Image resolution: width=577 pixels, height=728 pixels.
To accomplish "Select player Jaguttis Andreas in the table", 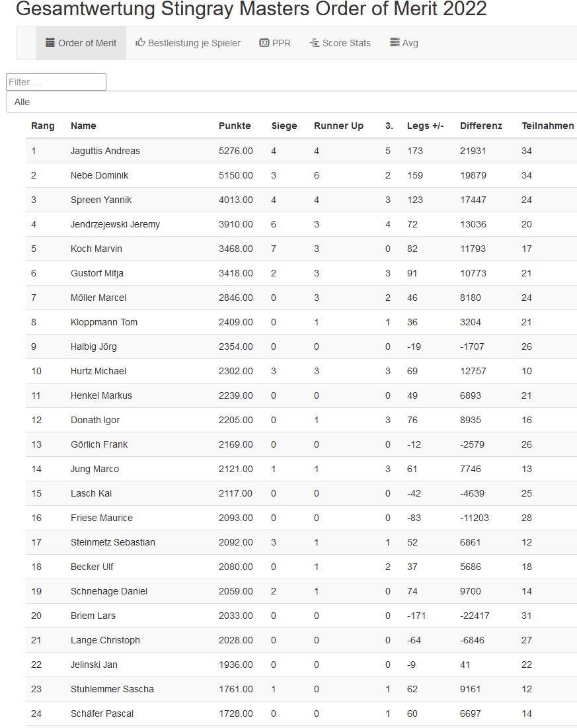I will point(105,151).
